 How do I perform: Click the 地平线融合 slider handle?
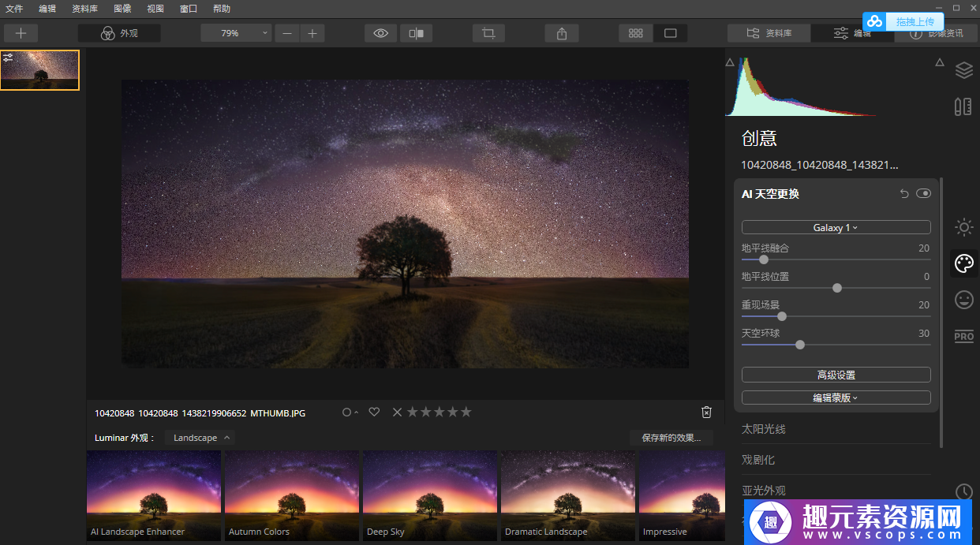[x=763, y=259]
